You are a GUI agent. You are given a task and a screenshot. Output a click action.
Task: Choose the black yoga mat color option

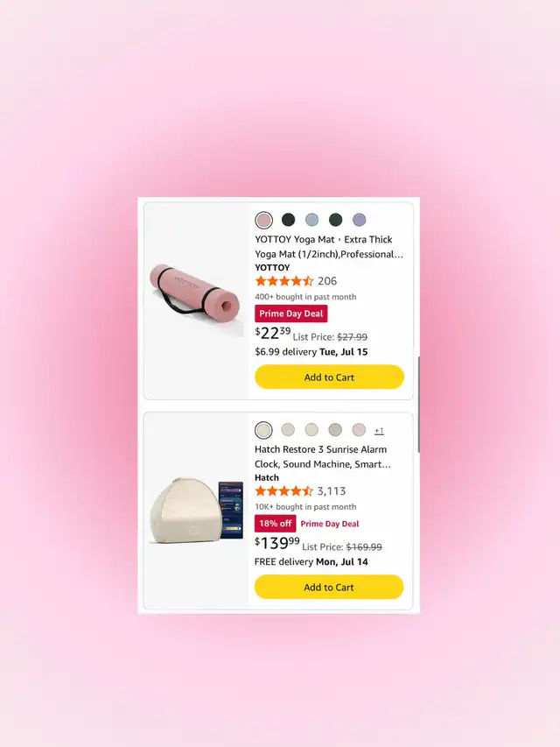click(288, 220)
